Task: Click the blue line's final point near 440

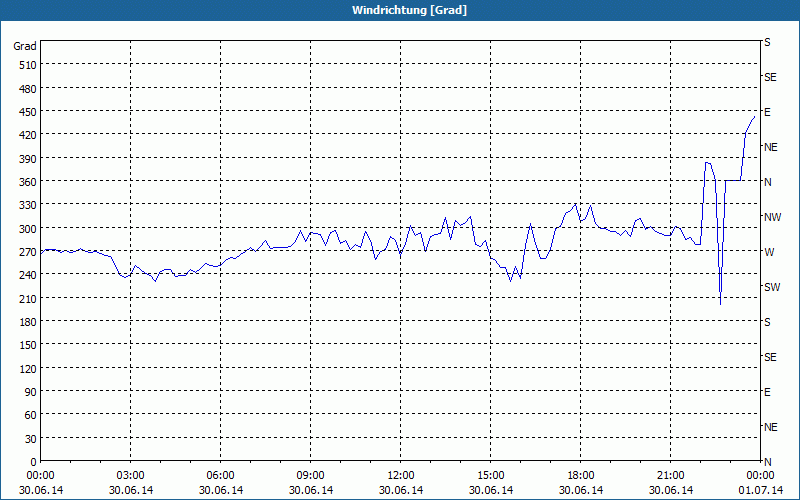Action: coord(754,117)
